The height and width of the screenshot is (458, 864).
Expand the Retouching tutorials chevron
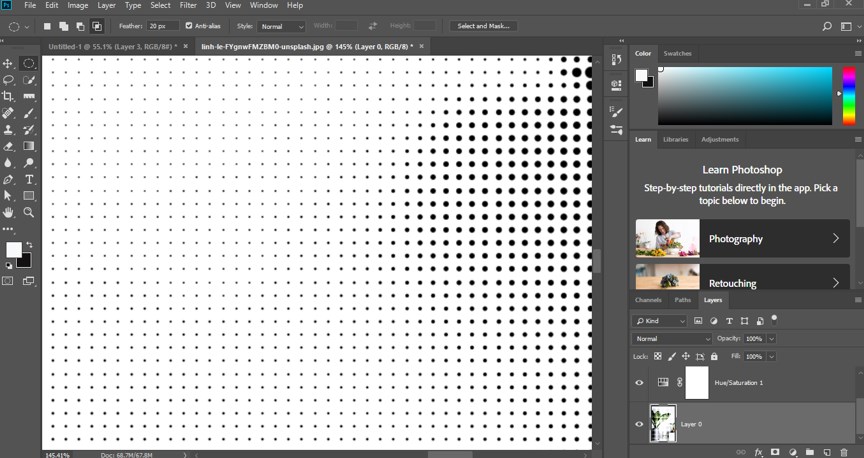pos(836,282)
